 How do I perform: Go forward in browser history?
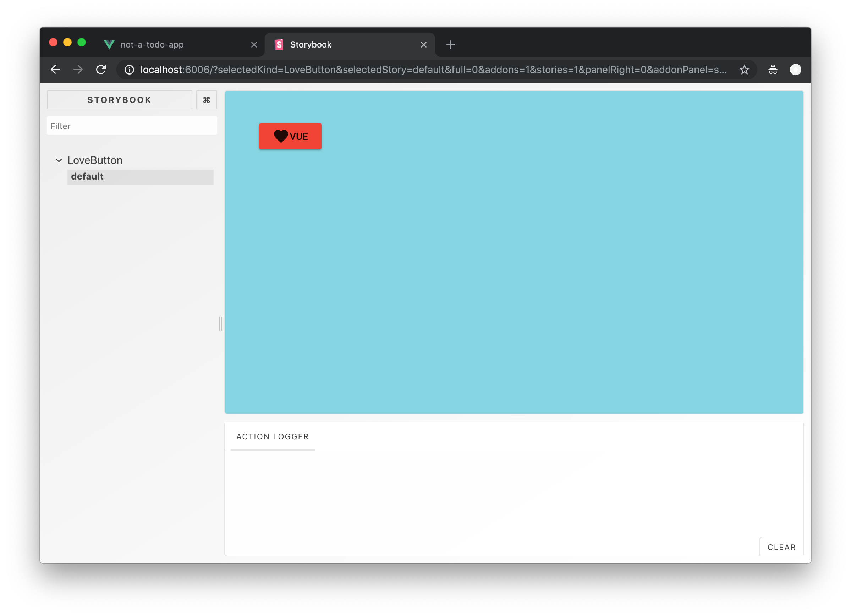[x=78, y=70]
